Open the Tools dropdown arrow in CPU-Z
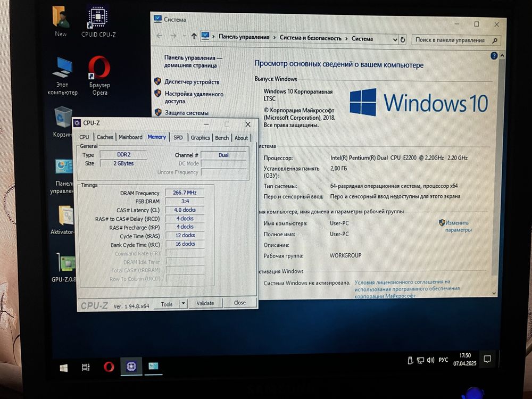The height and width of the screenshot is (399, 532). coord(183,303)
